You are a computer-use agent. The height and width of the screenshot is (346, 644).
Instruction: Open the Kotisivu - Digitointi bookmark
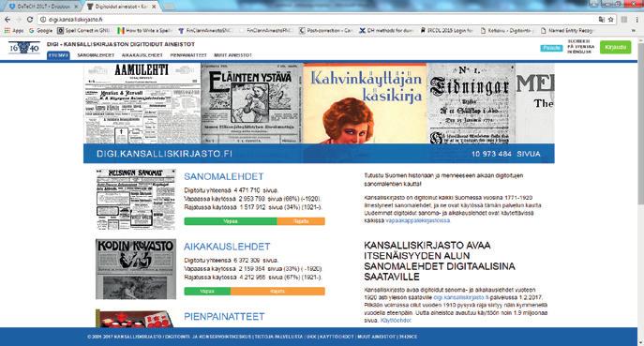[x=507, y=30]
